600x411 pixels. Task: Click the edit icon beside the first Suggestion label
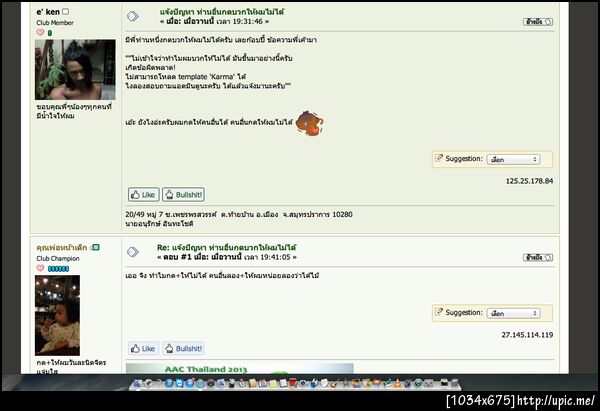439,158
